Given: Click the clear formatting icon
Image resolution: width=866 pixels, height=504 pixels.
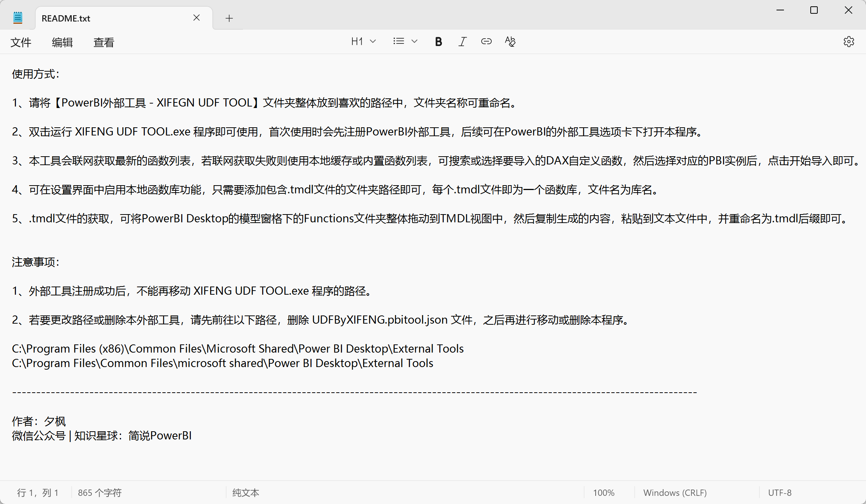Looking at the screenshot, I should pyautogui.click(x=510, y=42).
